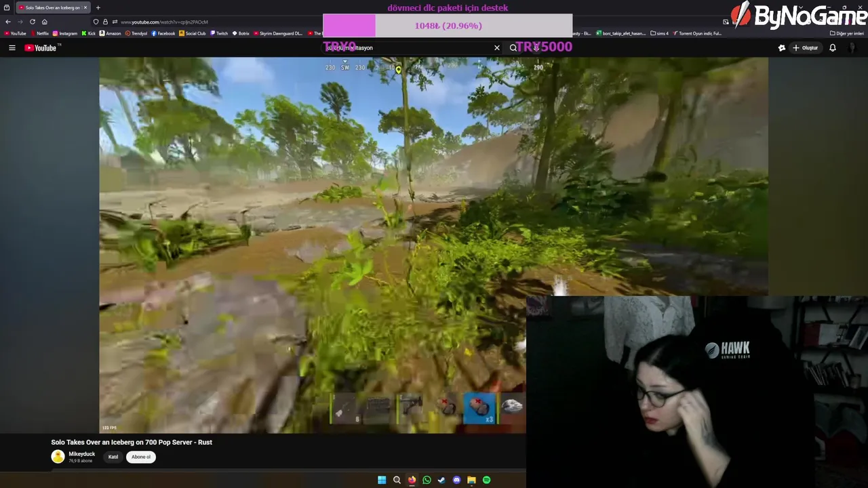Open the tracking protection shield icon
The height and width of the screenshot is (488, 868).
click(96, 22)
